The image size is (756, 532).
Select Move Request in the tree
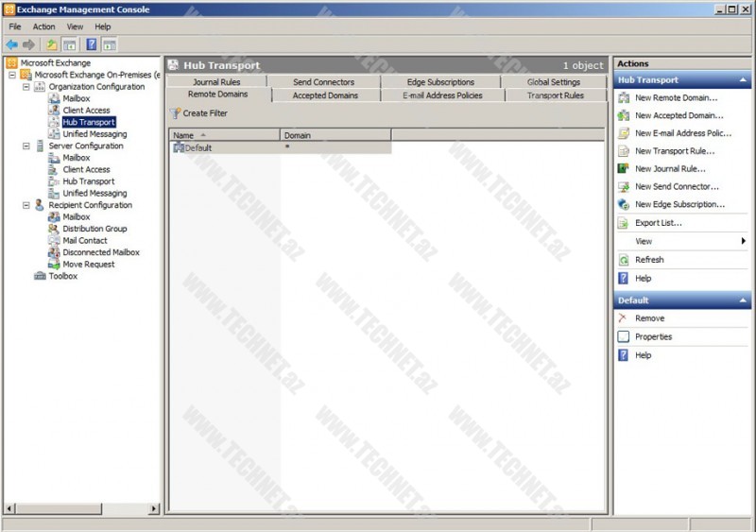coord(89,265)
